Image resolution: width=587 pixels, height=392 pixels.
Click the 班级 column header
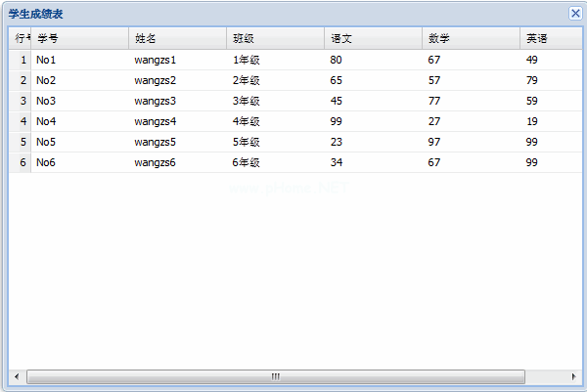[275, 39]
